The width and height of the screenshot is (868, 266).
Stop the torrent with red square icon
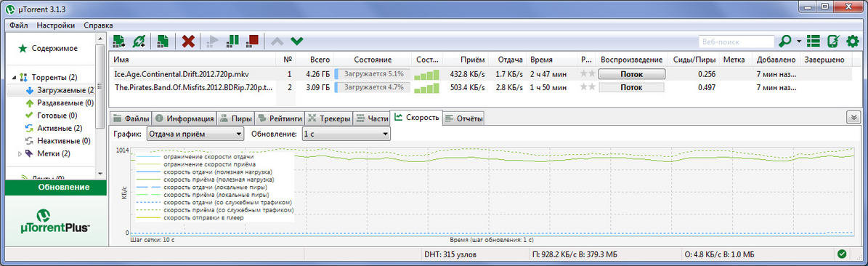click(x=253, y=41)
